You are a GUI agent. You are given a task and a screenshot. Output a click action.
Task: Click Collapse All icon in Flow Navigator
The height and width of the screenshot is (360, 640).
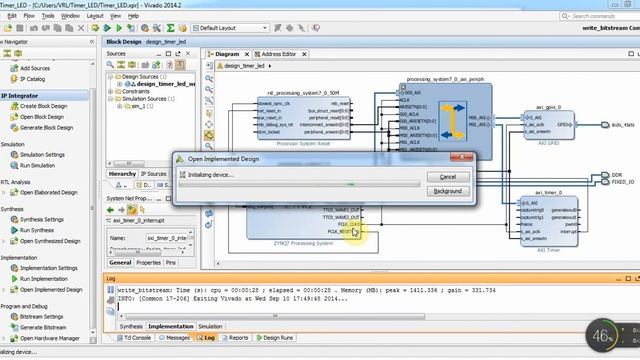[18, 53]
